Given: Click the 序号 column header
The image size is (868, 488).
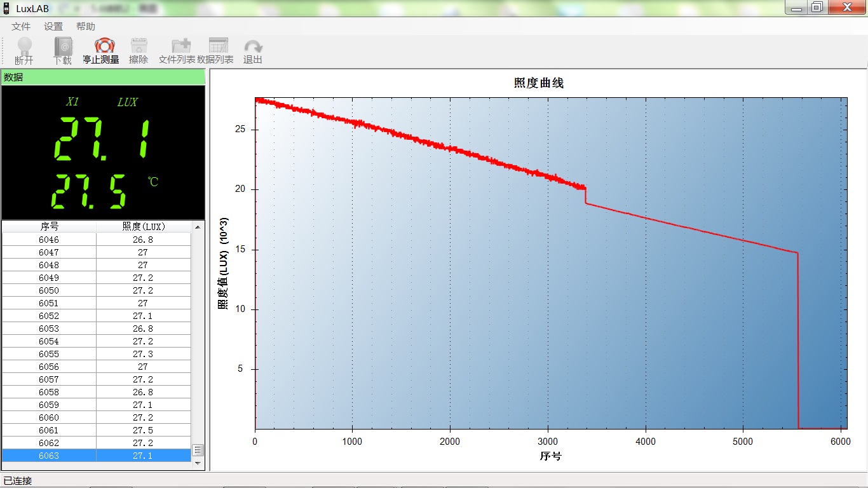Looking at the screenshot, I should pos(50,226).
